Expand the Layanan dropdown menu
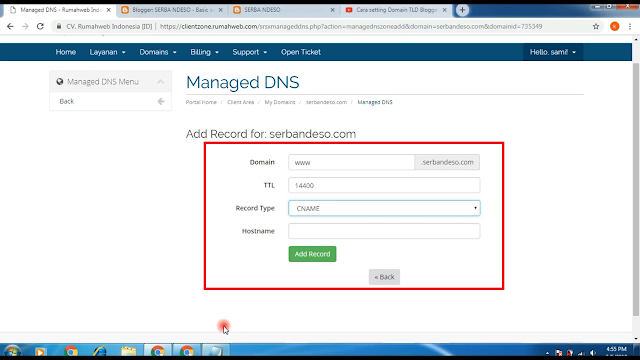Screen dimensions: 640x360 [107, 52]
